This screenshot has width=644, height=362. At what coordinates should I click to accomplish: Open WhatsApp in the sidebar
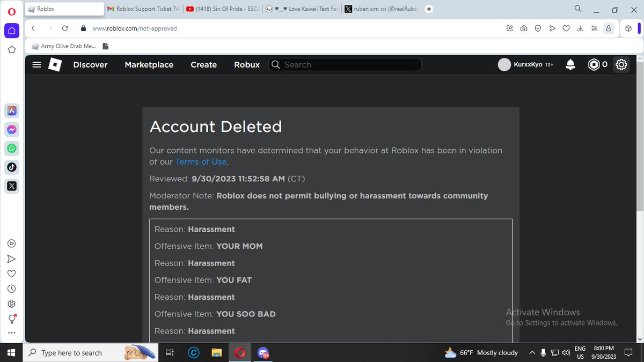(12, 149)
